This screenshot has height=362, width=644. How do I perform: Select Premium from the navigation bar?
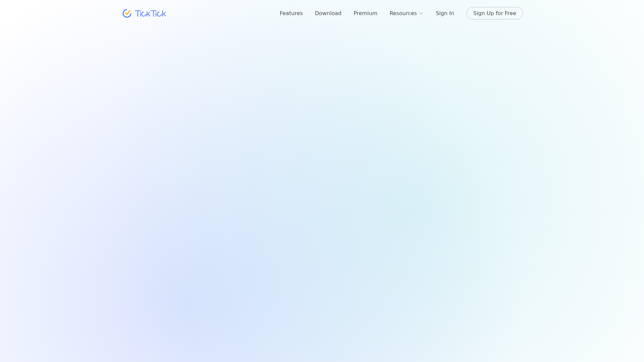click(365, 13)
